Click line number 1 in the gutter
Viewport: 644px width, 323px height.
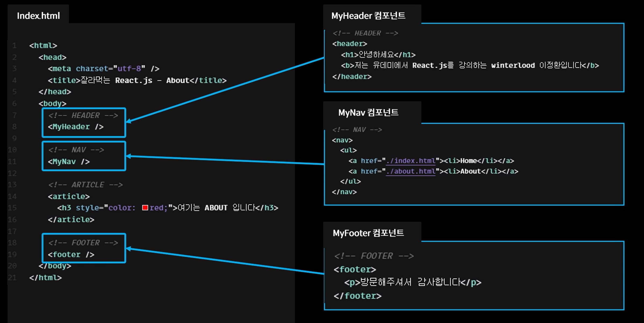14,45
